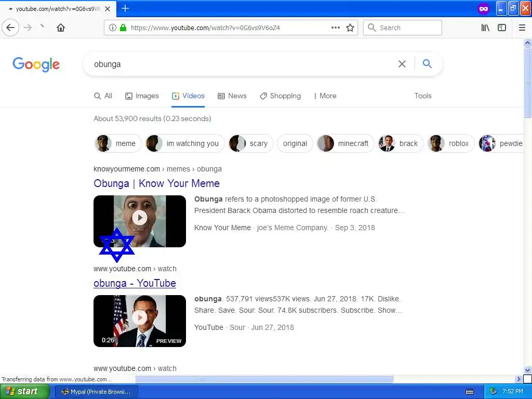Toggle the sidebar view icon
Image resolution: width=532 pixels, height=399 pixels.
[x=502, y=28]
